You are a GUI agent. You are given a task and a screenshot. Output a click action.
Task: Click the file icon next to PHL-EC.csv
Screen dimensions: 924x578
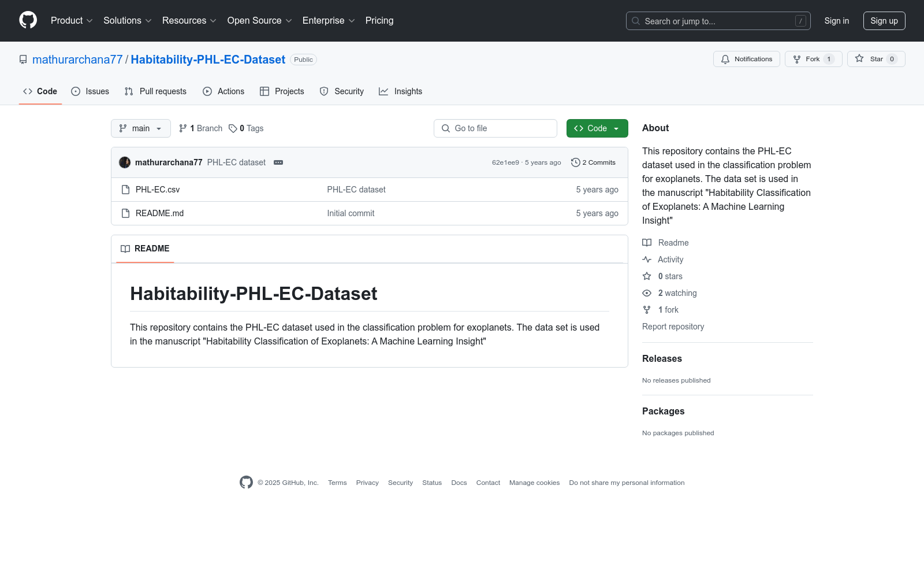pyautogui.click(x=125, y=190)
